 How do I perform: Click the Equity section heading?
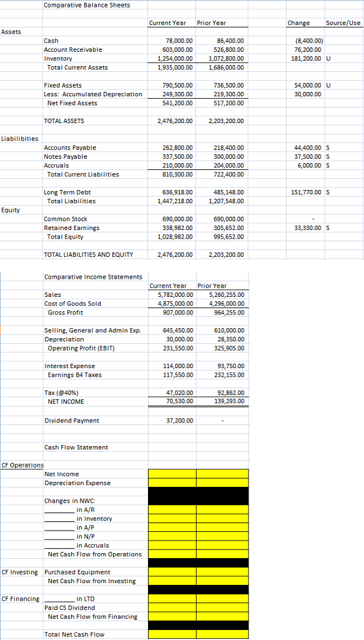click(10, 210)
